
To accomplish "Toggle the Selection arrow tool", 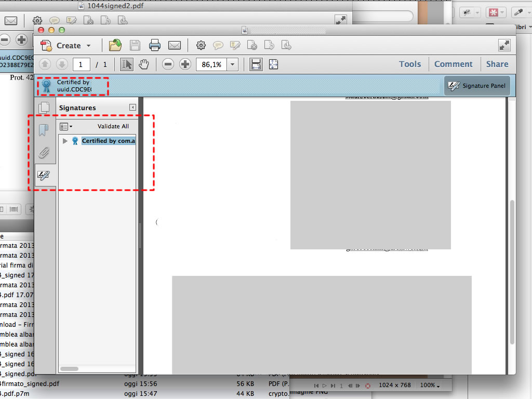I will click(126, 64).
